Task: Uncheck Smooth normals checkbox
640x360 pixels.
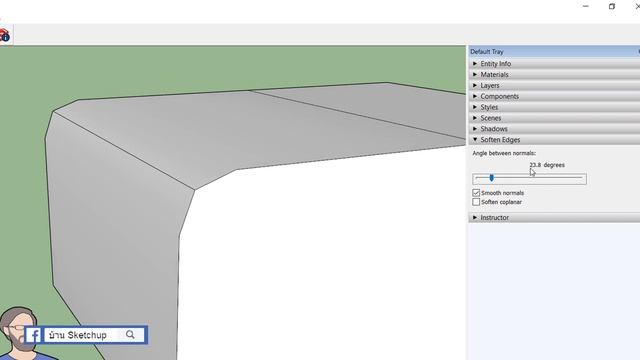Action: tap(476, 193)
